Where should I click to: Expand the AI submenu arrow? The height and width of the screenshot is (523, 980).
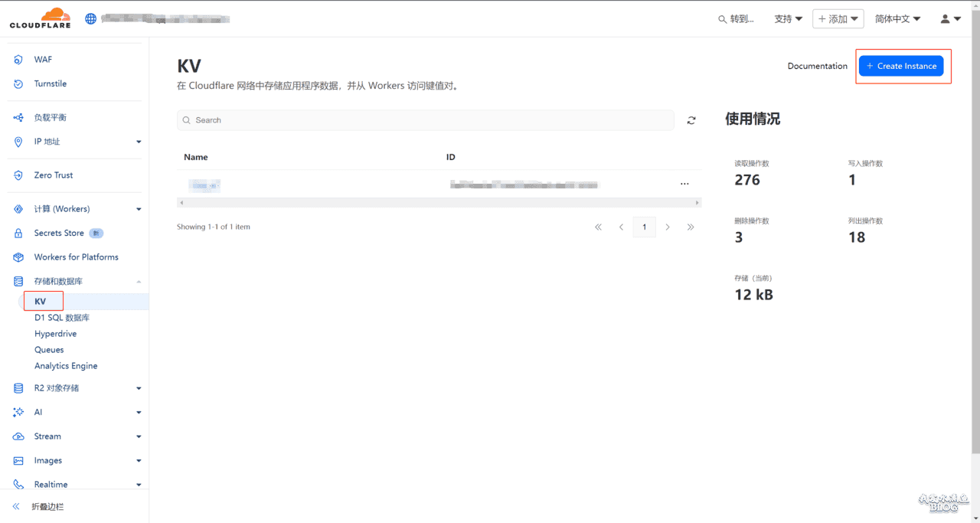point(139,412)
